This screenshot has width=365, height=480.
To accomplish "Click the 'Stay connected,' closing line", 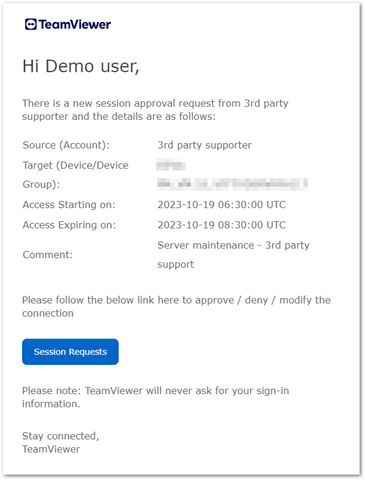I will [x=60, y=436].
